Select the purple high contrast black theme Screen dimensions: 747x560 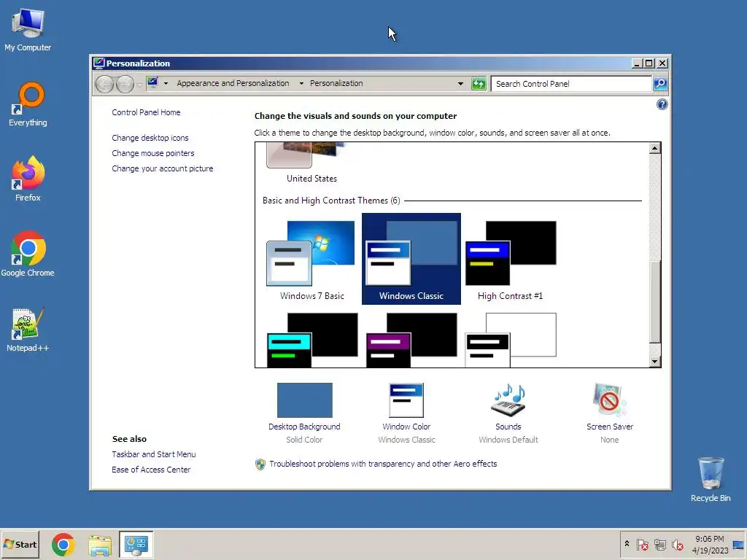pyautogui.click(x=411, y=340)
